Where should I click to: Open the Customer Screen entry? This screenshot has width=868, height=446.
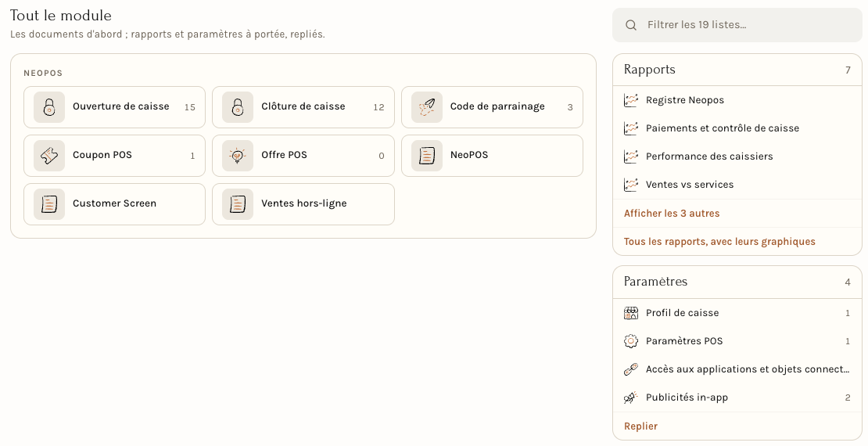[115, 204]
